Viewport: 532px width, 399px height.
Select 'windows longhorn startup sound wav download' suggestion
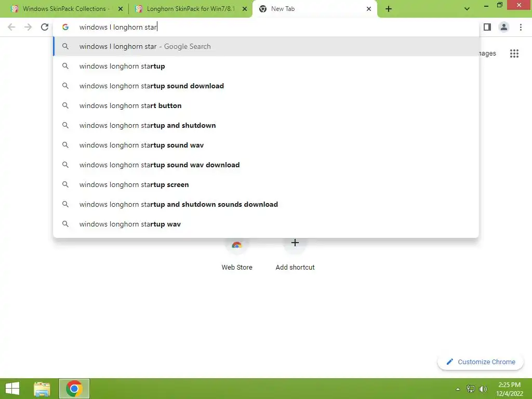[x=266, y=165]
